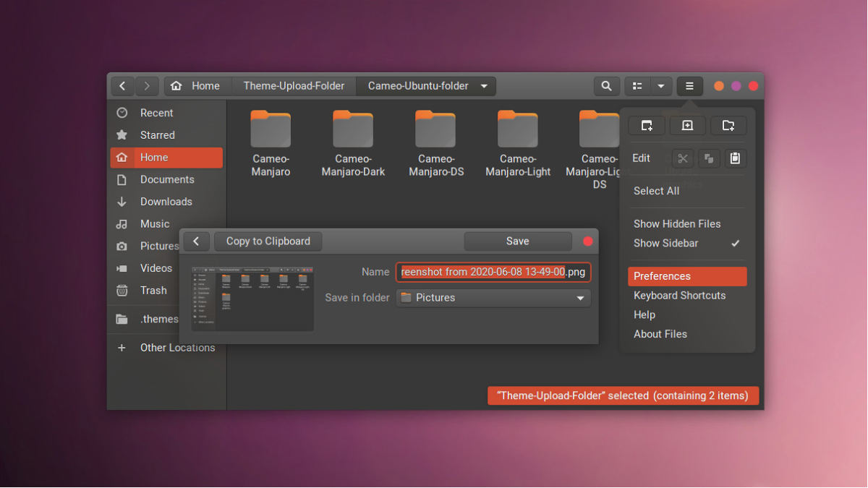Open the Save in folder Pictures dropdown

493,297
